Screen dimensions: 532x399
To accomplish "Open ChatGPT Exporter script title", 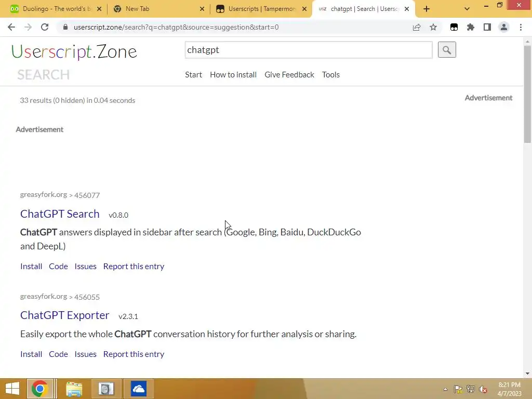I will click(65, 315).
